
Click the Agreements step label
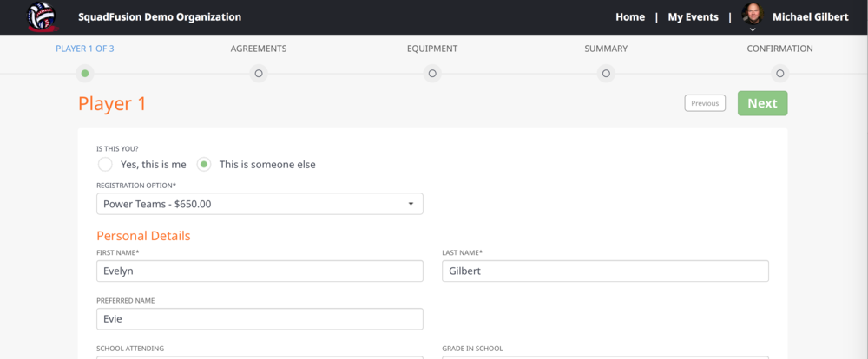point(259,49)
